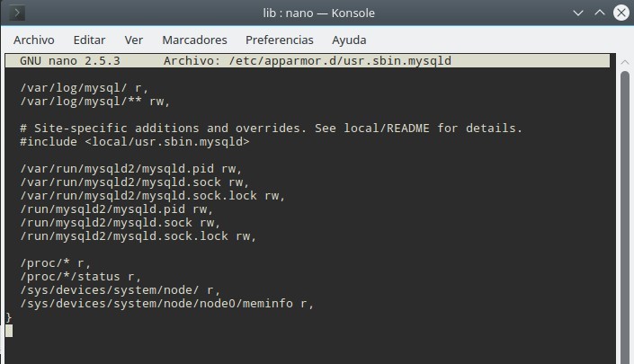This screenshot has height=364, width=634.
Task: Click the line '/var/log/mysql/** rw,'
Action: coord(95,102)
